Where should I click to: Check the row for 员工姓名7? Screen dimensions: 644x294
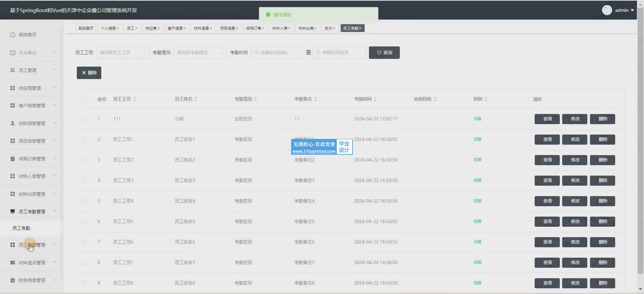point(84,263)
